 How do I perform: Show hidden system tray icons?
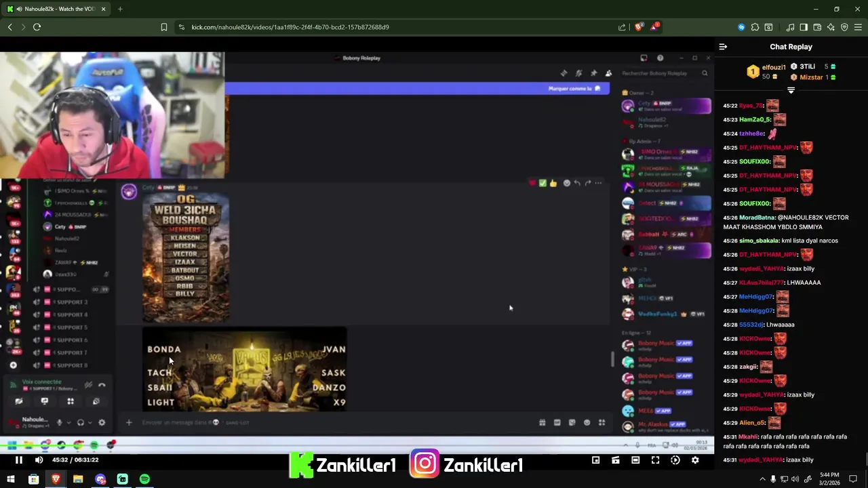click(x=762, y=479)
